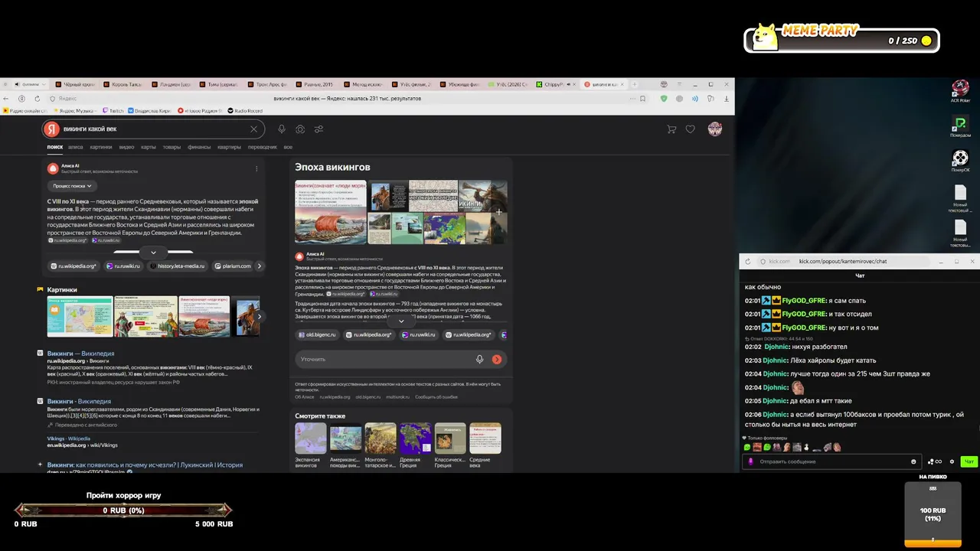Viewport: 980px width, 551px height.
Task: Expand Эпоха викингов text chevron
Action: pos(401,321)
